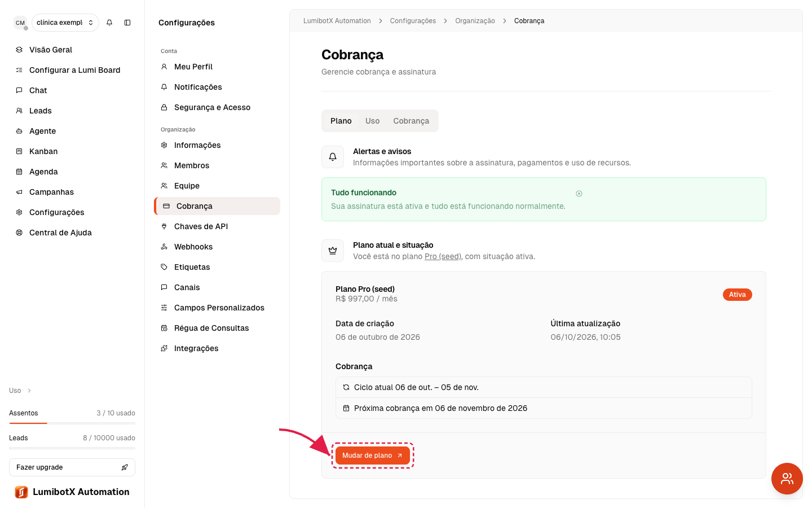Open Etiquetas settings

click(217, 267)
